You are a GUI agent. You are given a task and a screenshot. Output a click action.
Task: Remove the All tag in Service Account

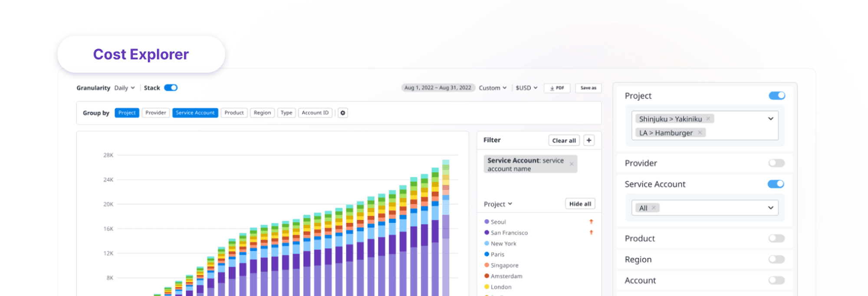[654, 208]
